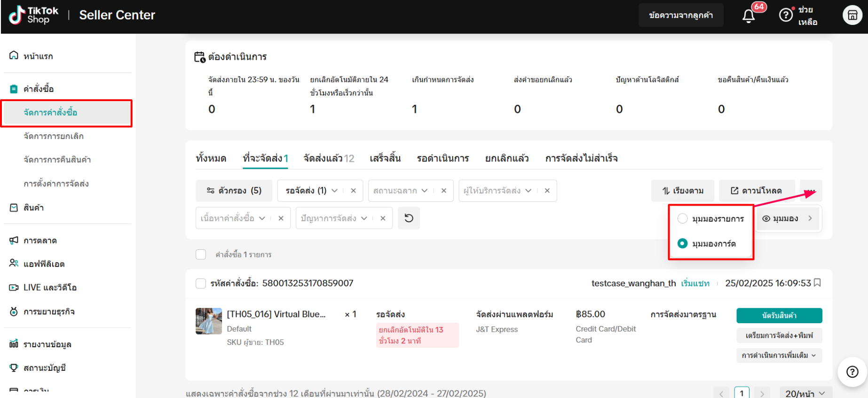This screenshot has height=398, width=868.
Task: Click the ข้อความจากลูกค้า button
Action: tap(681, 15)
